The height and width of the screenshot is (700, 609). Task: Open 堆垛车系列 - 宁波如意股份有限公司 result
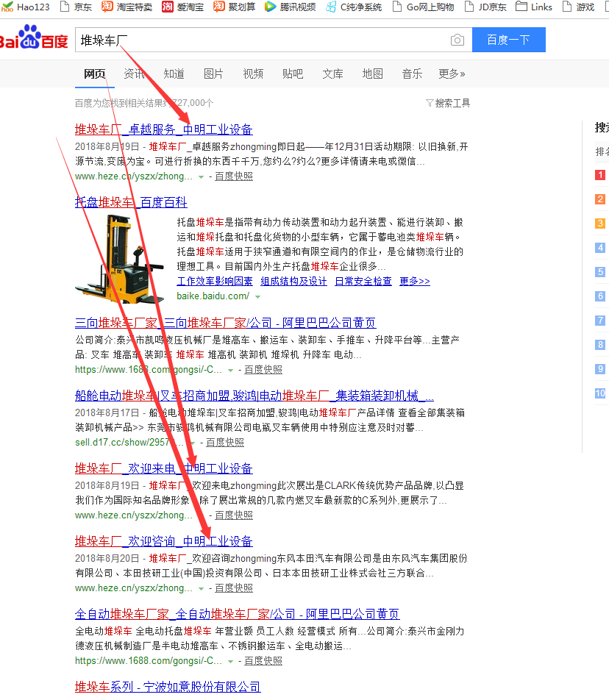click(168, 687)
